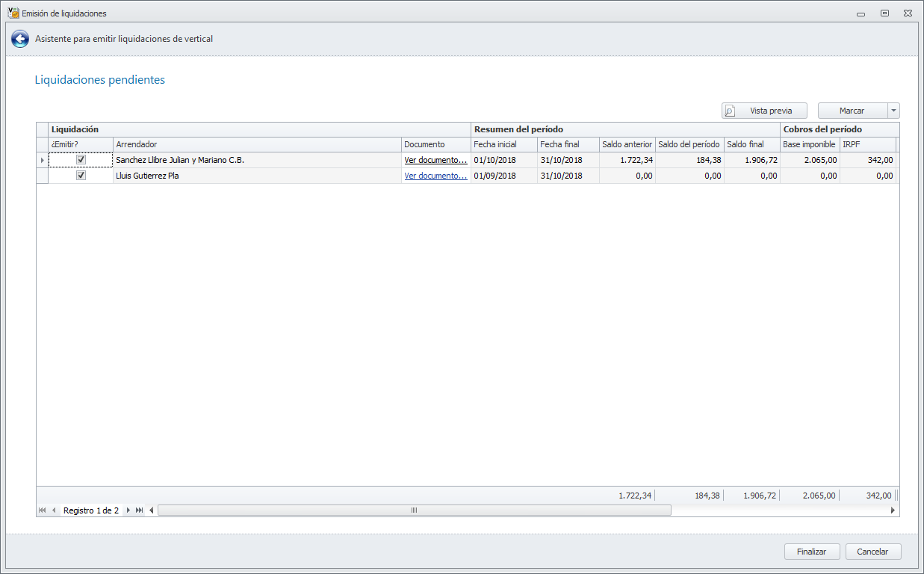Image resolution: width=924 pixels, height=574 pixels.
Task: Sort by Saldo anterior column header
Action: pos(627,144)
